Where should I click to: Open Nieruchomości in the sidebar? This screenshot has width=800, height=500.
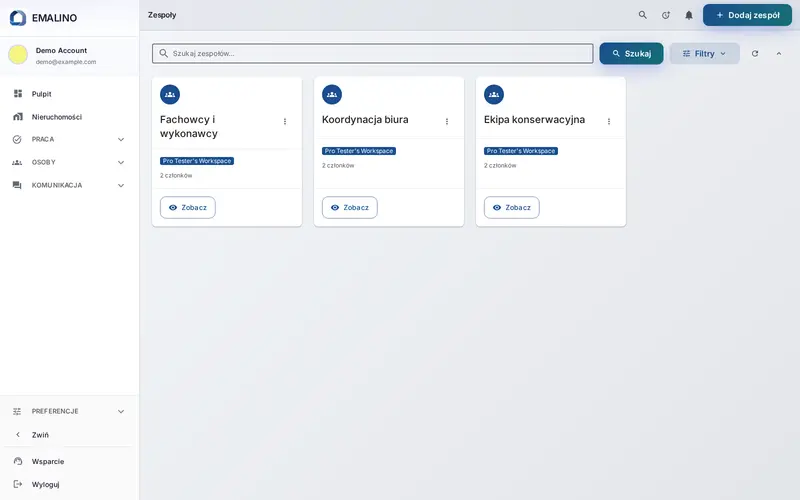click(x=69, y=117)
